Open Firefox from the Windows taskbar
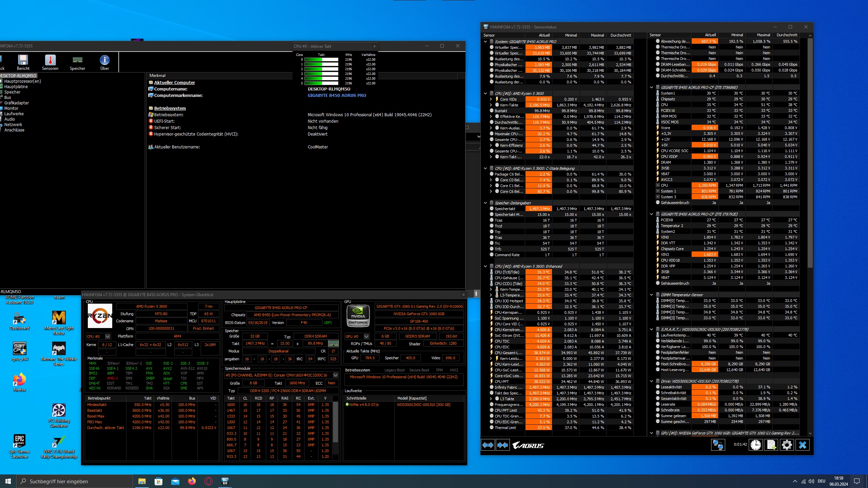The image size is (868, 488). click(x=192, y=481)
